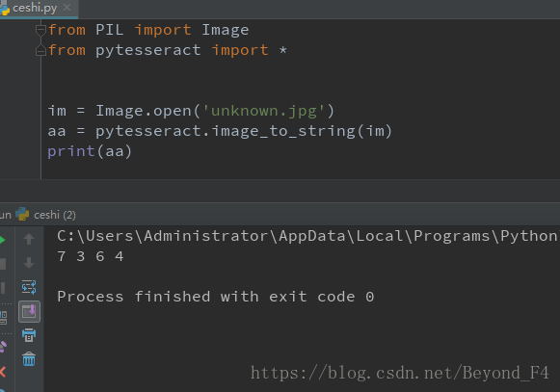Collapse the import block at first line
Screen dimensions: 560x392
click(41, 30)
